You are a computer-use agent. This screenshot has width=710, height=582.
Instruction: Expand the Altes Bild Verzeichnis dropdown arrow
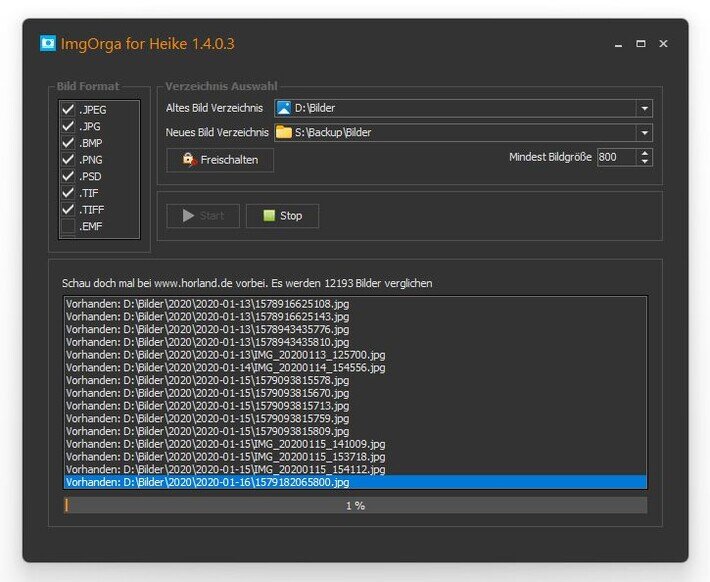pos(644,108)
